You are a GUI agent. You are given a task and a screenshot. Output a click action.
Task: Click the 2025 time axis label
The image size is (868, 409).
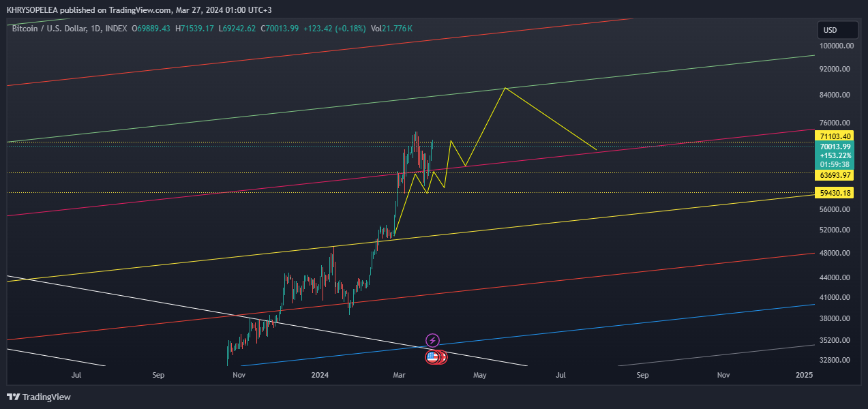point(805,375)
